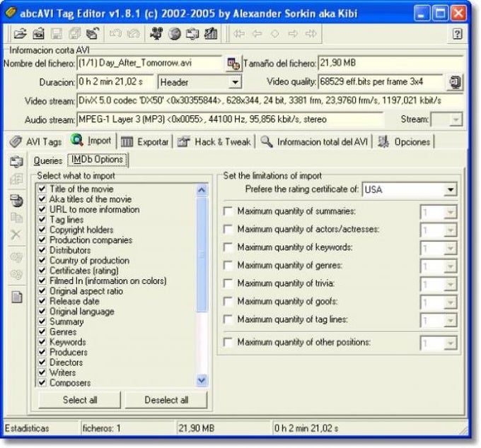This screenshot has width=481, height=448.
Task: Click import list scroll down arrow
Action: coord(202,380)
